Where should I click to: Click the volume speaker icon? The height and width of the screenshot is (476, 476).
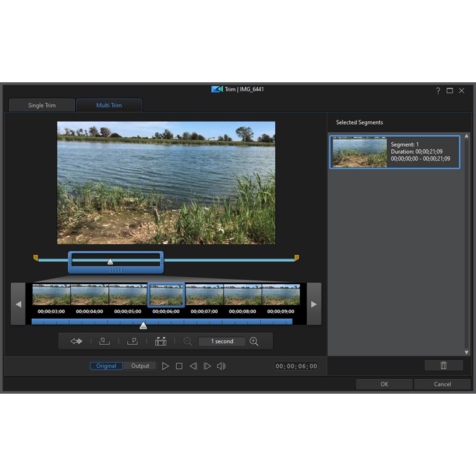coord(222,366)
